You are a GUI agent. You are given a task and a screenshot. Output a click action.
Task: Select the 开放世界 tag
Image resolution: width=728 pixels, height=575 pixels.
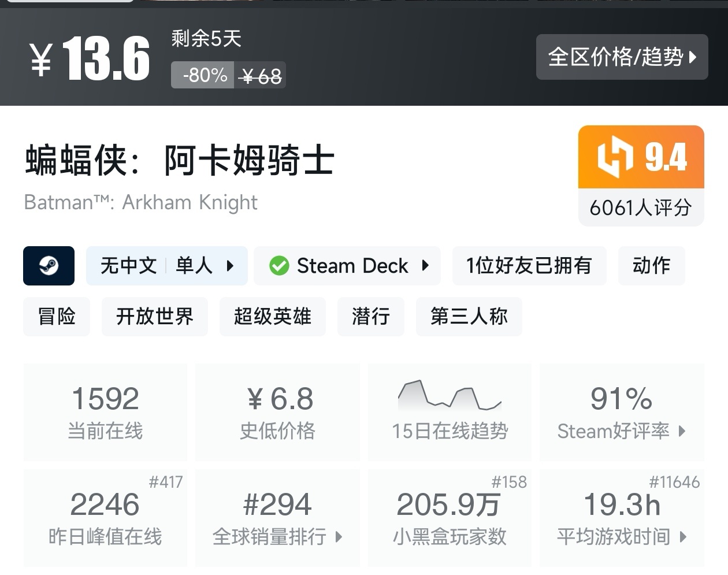coord(155,317)
